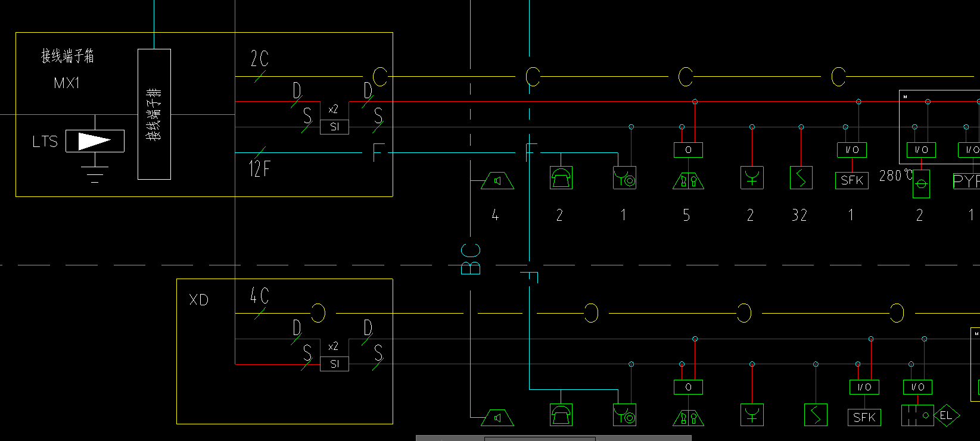Select the O module box in XD circuit
Screen dimensions: 980x441
[688, 387]
